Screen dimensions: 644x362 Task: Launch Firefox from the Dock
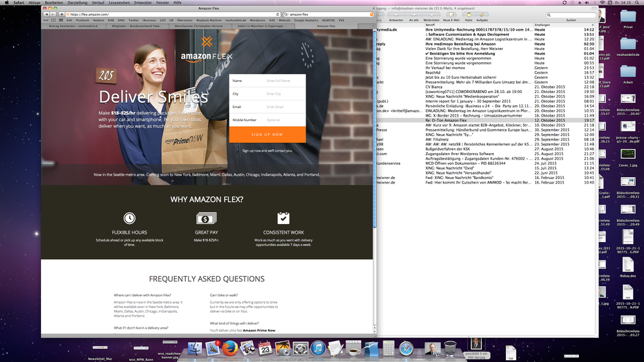click(x=230, y=348)
